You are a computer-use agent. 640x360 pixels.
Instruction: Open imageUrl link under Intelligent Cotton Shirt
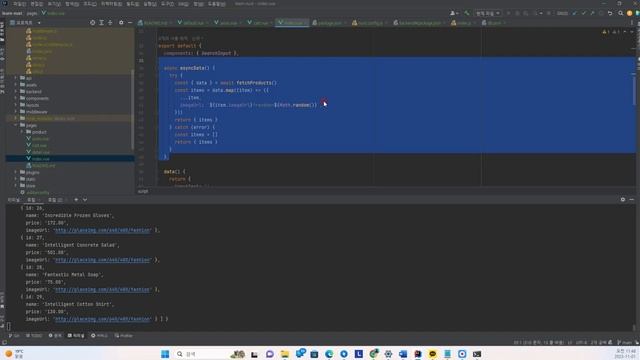(102, 319)
